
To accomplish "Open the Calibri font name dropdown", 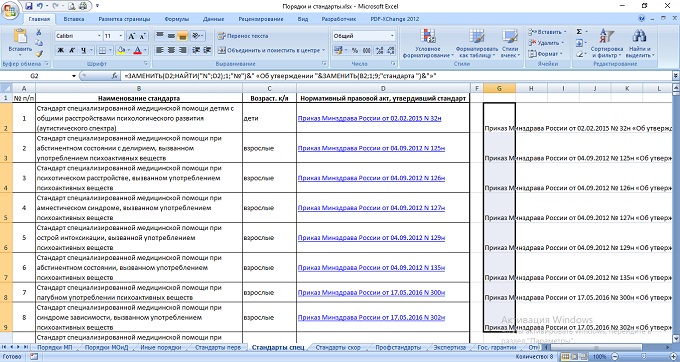I will [99, 36].
